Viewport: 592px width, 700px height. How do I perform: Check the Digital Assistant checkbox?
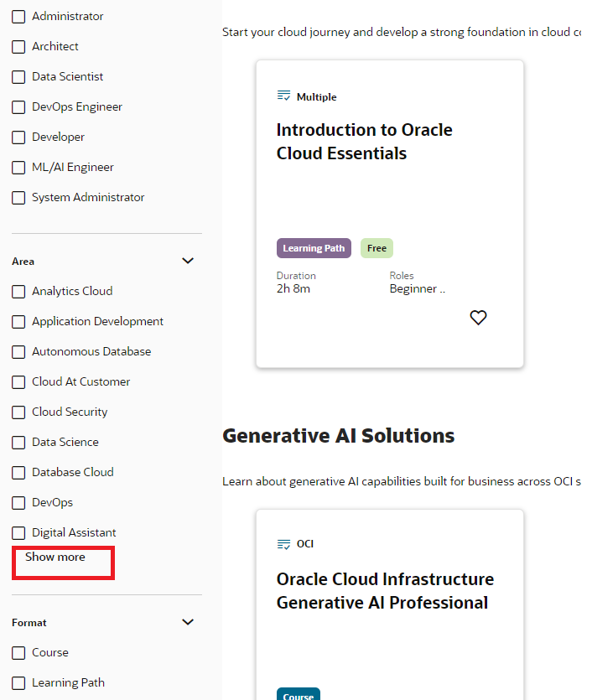(18, 532)
